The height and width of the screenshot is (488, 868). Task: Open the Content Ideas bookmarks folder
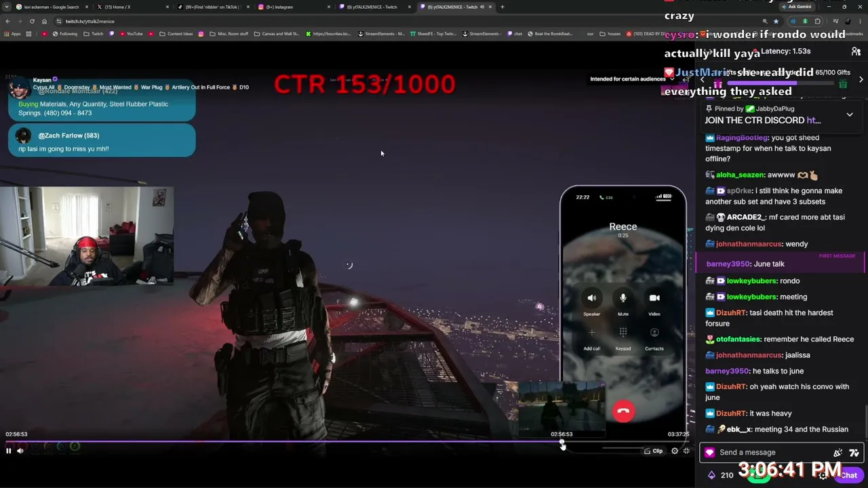[176, 34]
